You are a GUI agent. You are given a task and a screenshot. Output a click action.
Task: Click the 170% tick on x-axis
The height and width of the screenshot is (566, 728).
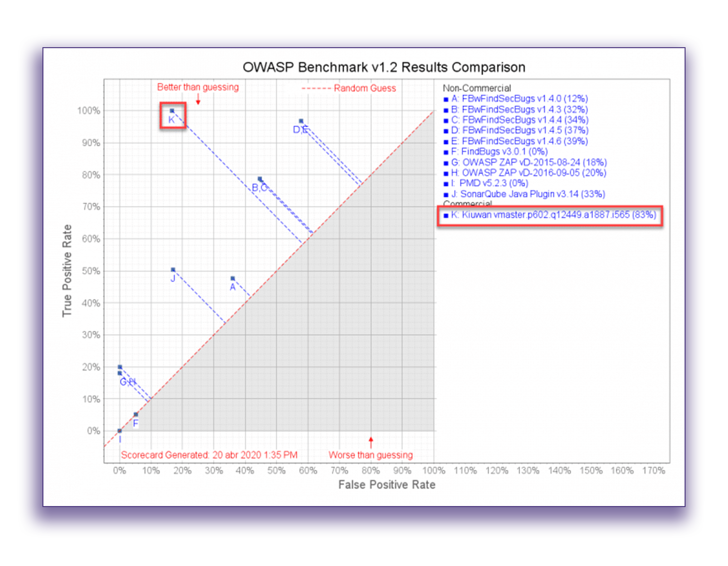(654, 471)
